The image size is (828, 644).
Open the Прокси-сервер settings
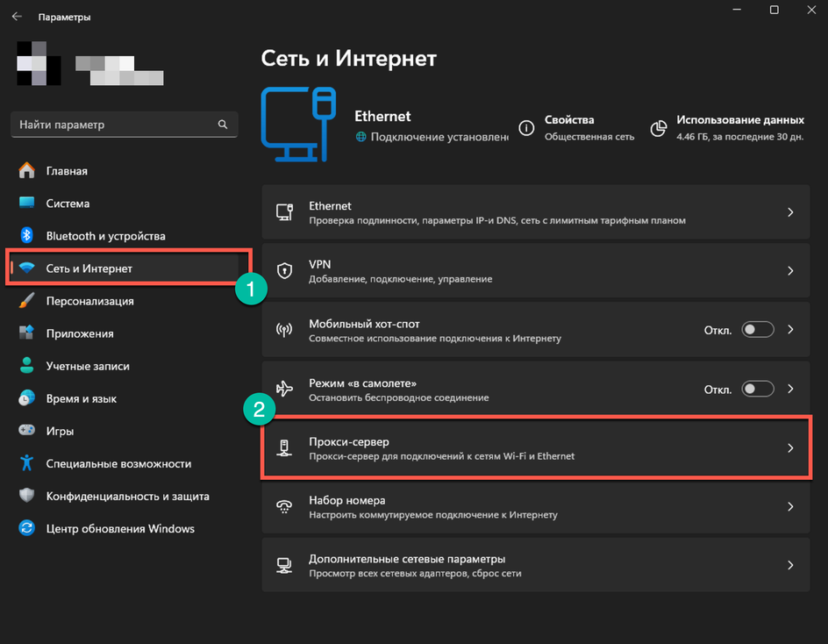click(536, 448)
